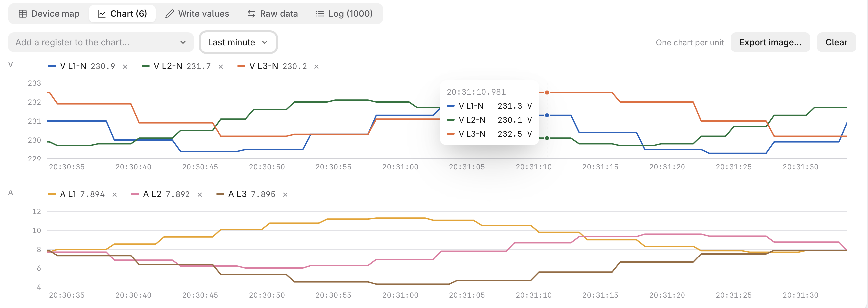Click chevron on Last minute selector
Image resolution: width=868 pixels, height=308 pixels.
tap(265, 43)
